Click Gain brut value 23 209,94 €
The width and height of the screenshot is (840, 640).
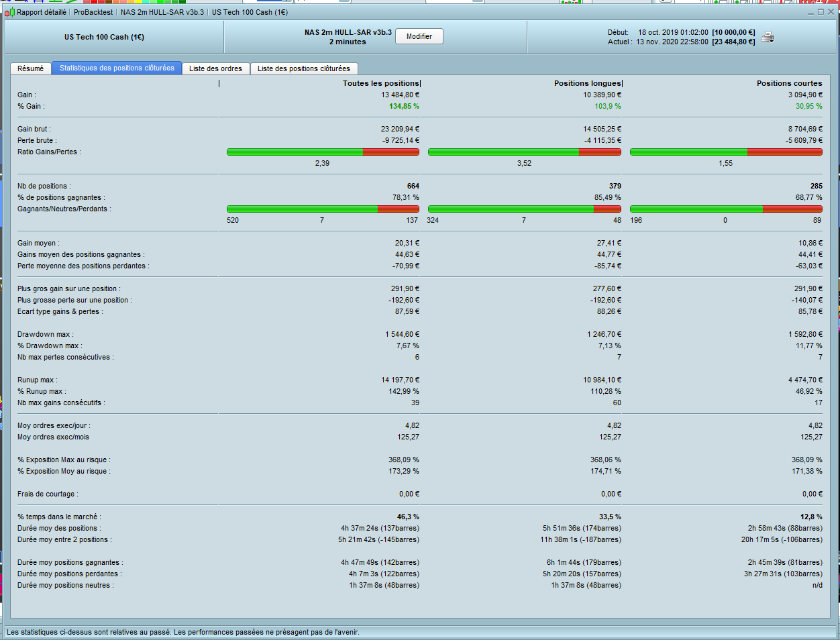coord(400,129)
